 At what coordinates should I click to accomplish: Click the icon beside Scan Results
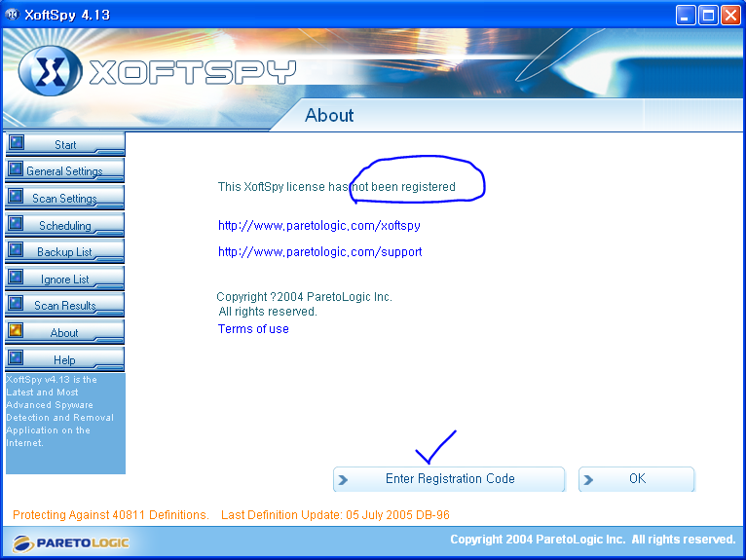point(16,304)
